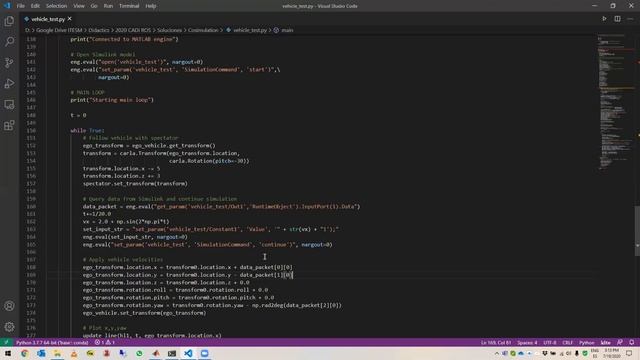The image size is (640, 360).
Task: Open the Explorer view in activity bar
Action: tap(9, 21)
